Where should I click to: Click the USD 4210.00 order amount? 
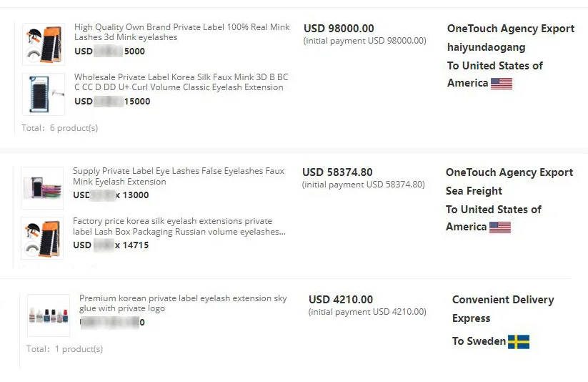(341, 300)
